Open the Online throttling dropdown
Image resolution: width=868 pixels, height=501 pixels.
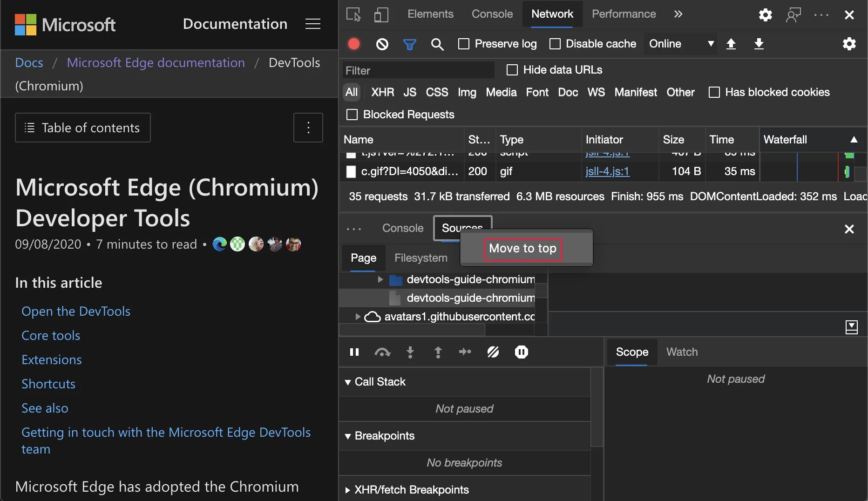click(x=681, y=44)
